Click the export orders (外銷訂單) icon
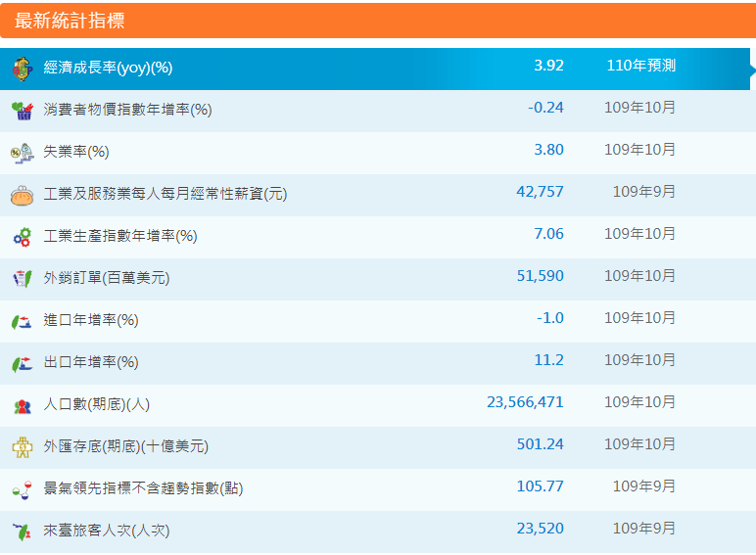 (22, 279)
